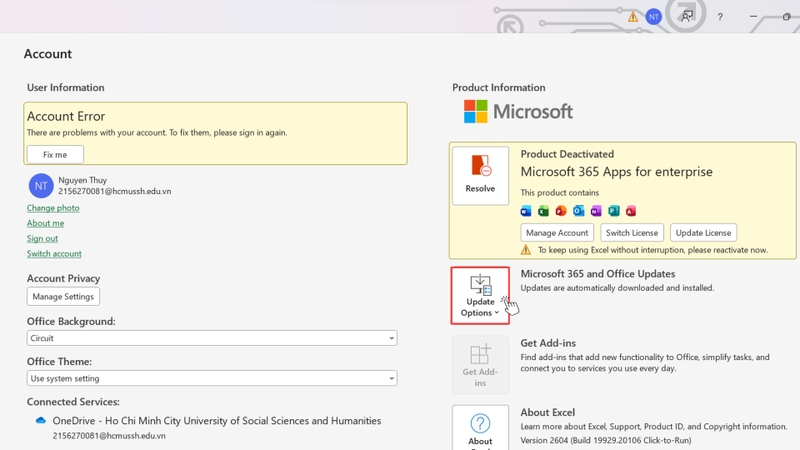Screen dimensions: 800x450
Task: Click the PowerPoint app icon
Action: [561, 211]
